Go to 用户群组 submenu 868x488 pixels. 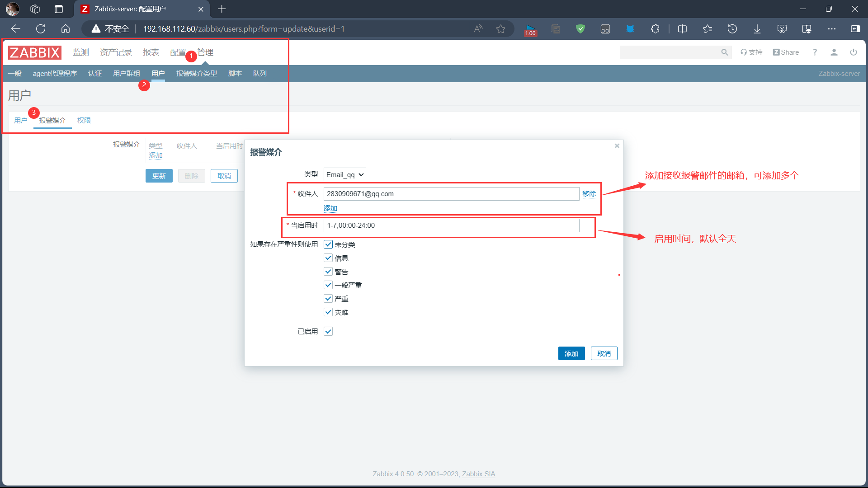[127, 74]
